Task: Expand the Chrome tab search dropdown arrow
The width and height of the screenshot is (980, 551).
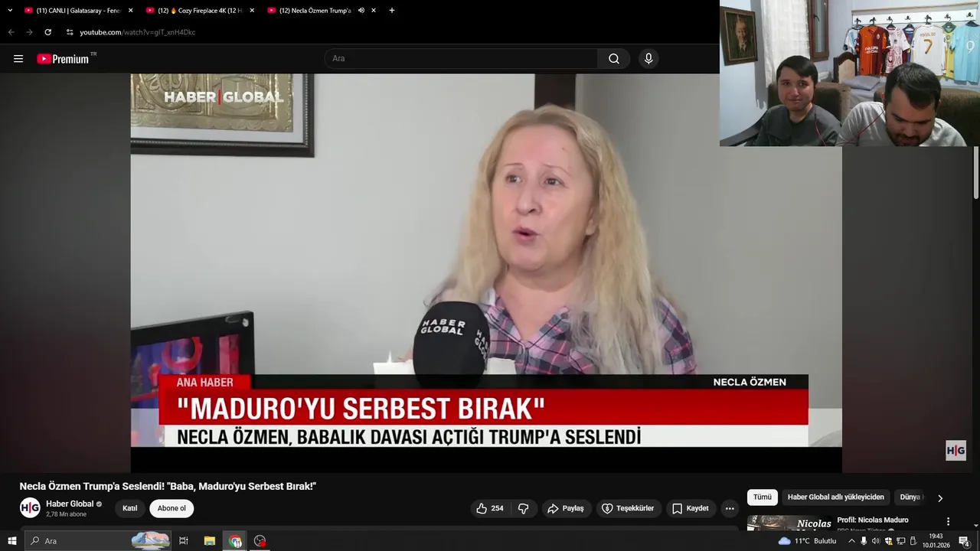Action: (x=10, y=10)
